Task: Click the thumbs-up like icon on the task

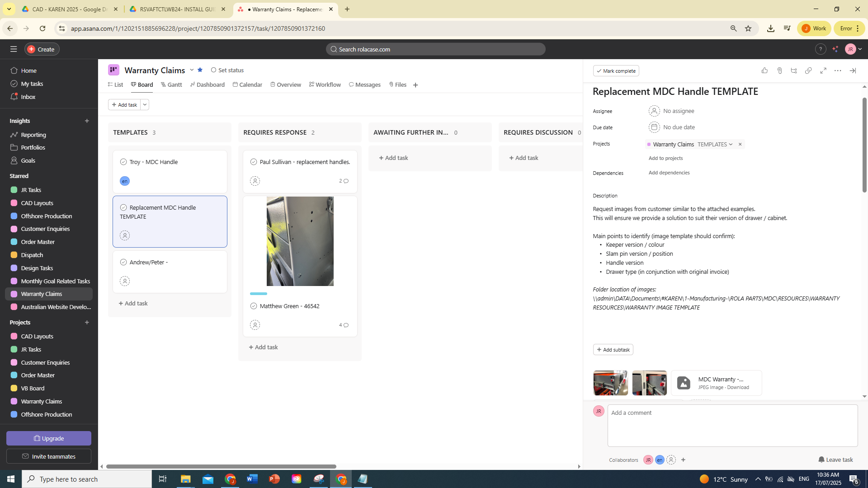Action: 764,70
